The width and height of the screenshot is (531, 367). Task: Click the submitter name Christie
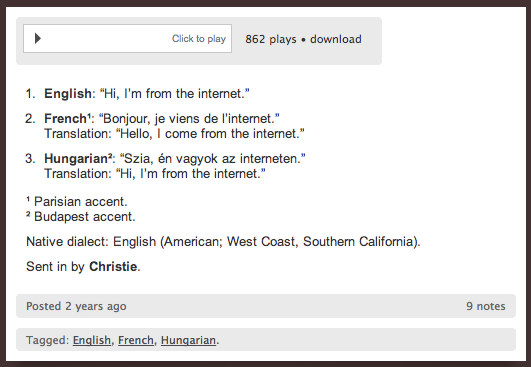(x=113, y=266)
